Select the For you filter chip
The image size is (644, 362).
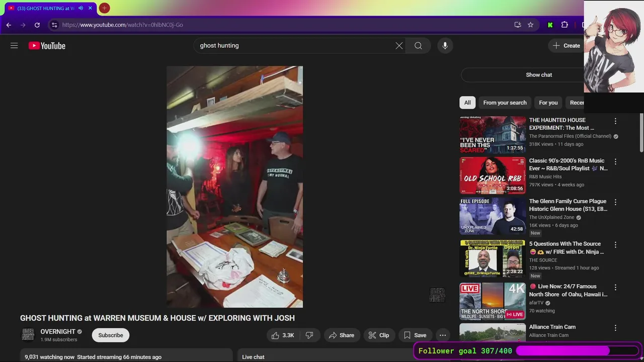tap(548, 103)
